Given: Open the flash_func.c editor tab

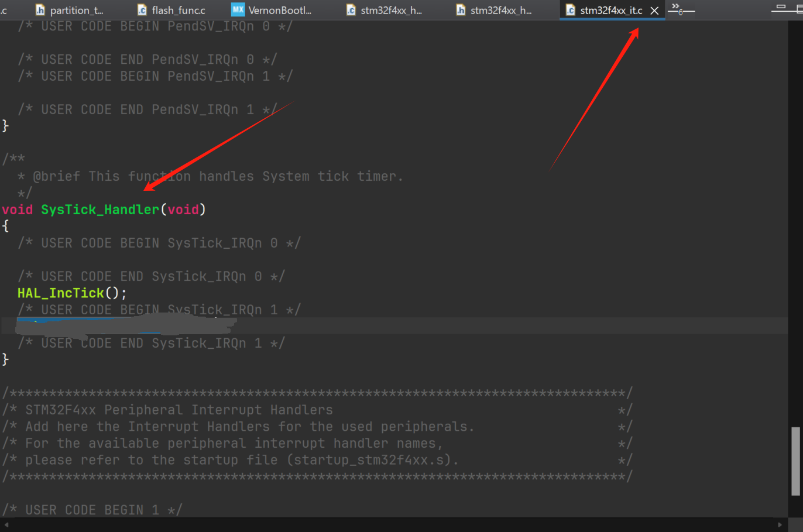Looking at the screenshot, I should (x=171, y=10).
